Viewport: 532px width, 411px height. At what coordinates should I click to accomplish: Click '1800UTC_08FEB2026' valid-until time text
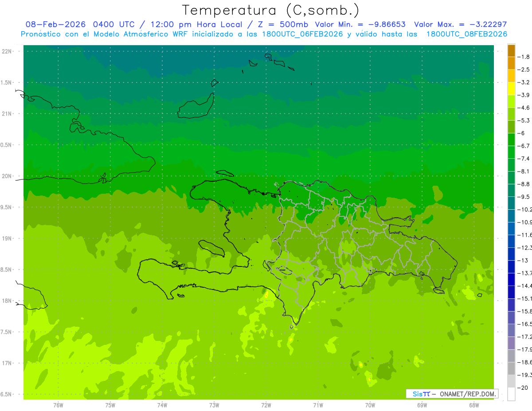[x=466, y=34]
